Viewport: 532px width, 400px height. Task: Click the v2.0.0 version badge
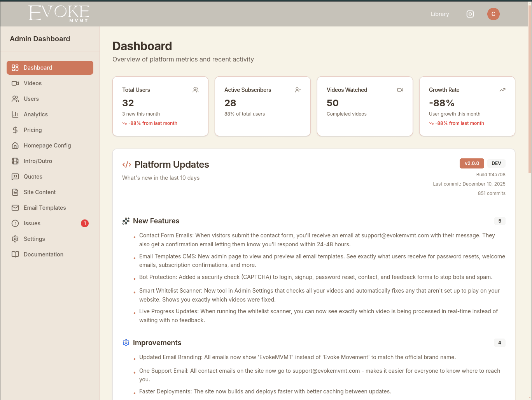coord(472,163)
